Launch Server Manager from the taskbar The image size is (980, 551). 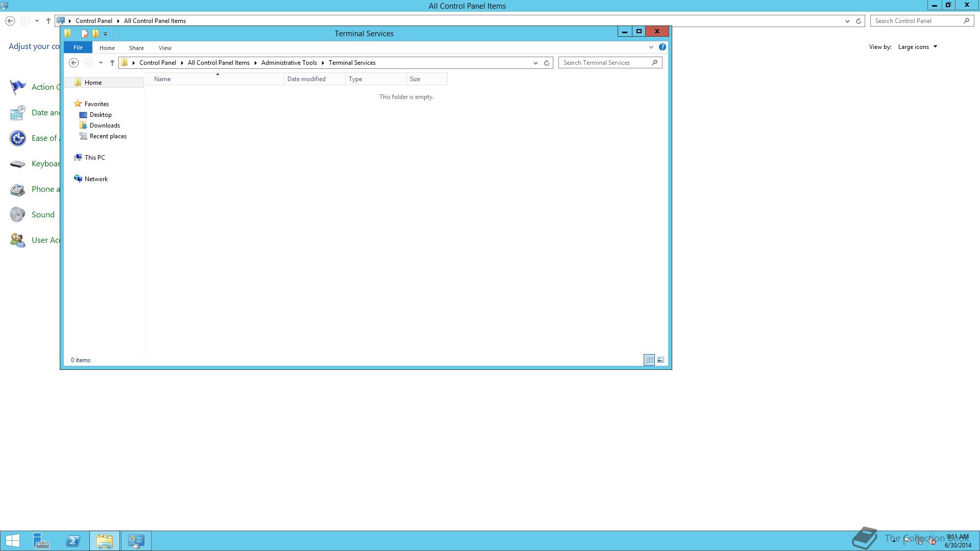[x=41, y=541]
